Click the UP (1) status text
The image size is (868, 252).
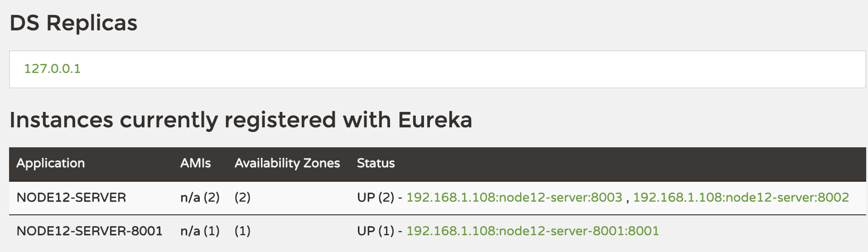coord(375,231)
